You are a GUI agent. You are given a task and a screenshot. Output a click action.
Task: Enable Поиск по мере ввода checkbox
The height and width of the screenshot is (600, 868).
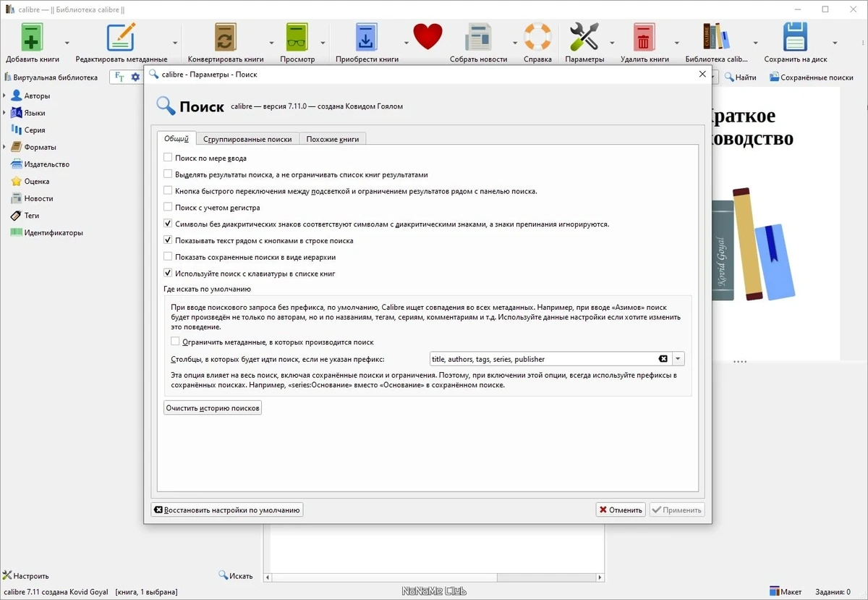tap(168, 158)
